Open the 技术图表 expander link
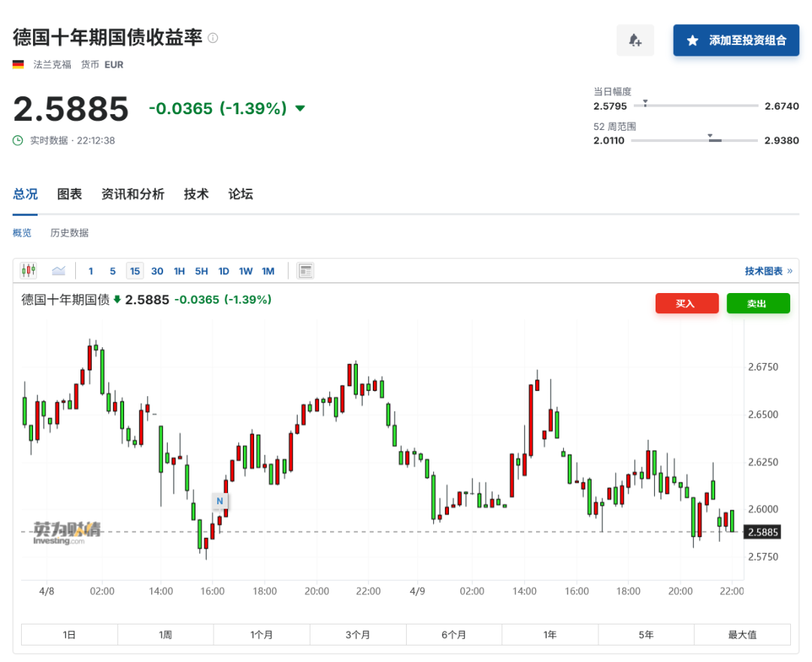 pos(768,271)
